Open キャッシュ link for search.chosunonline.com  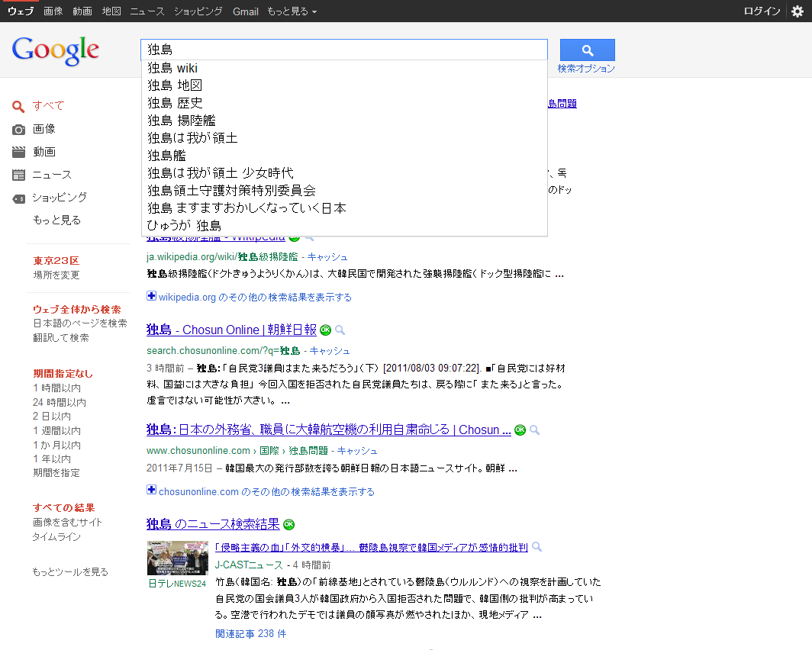[x=330, y=351]
